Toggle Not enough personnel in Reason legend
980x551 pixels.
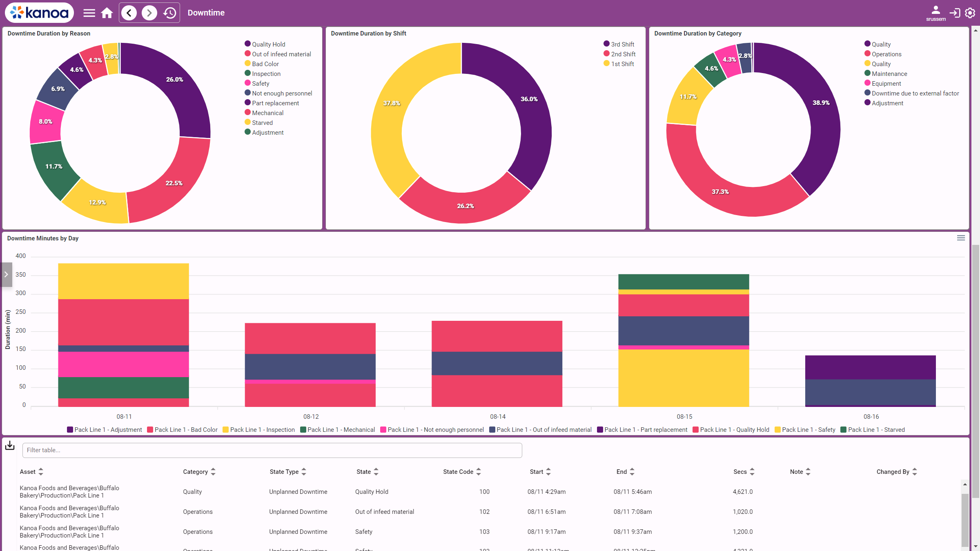tap(278, 93)
